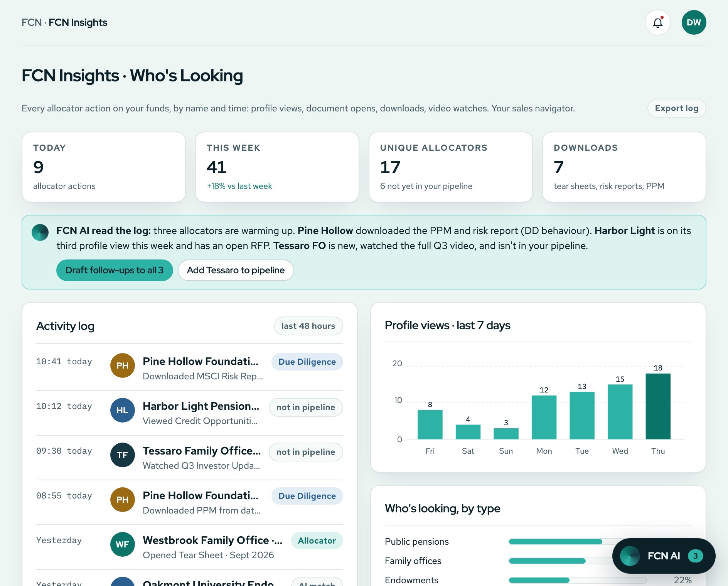
Task: Click the Endowments progress bar
Action: coord(578,580)
